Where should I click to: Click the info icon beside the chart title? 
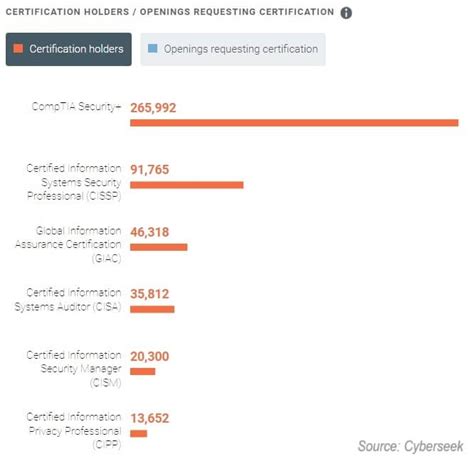[346, 13]
